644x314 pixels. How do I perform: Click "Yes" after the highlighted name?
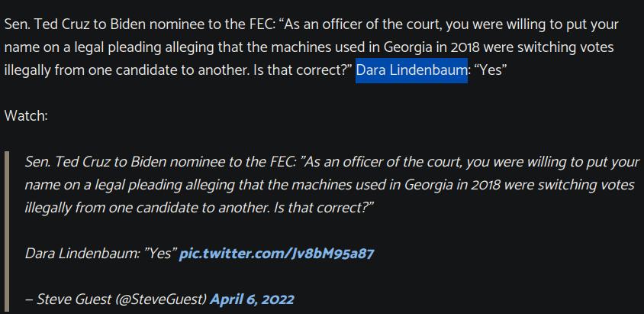(491, 70)
